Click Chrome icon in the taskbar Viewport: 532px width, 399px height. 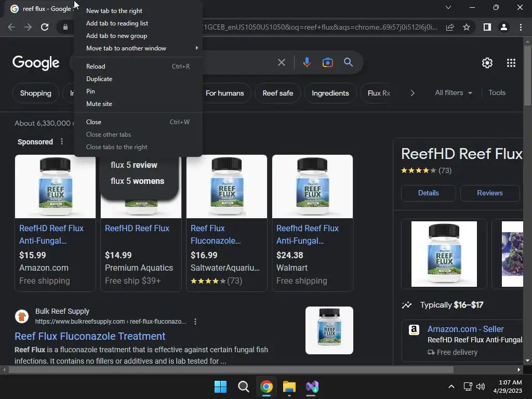(267, 387)
